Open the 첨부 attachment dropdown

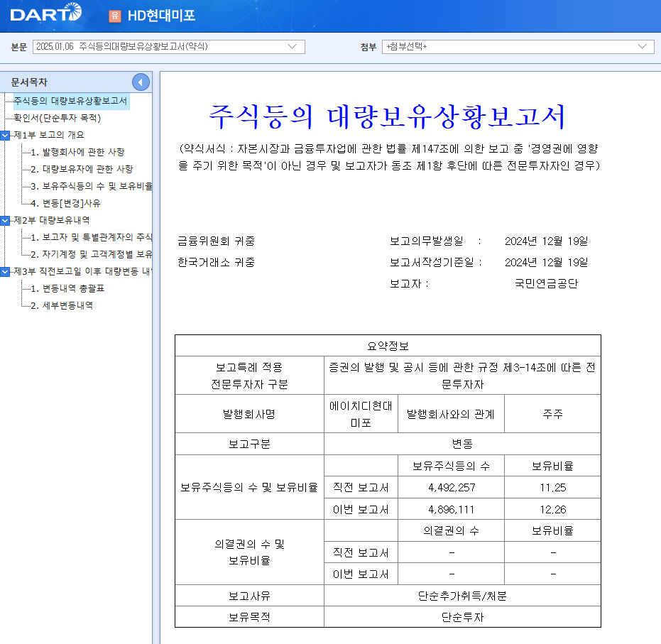click(518, 46)
